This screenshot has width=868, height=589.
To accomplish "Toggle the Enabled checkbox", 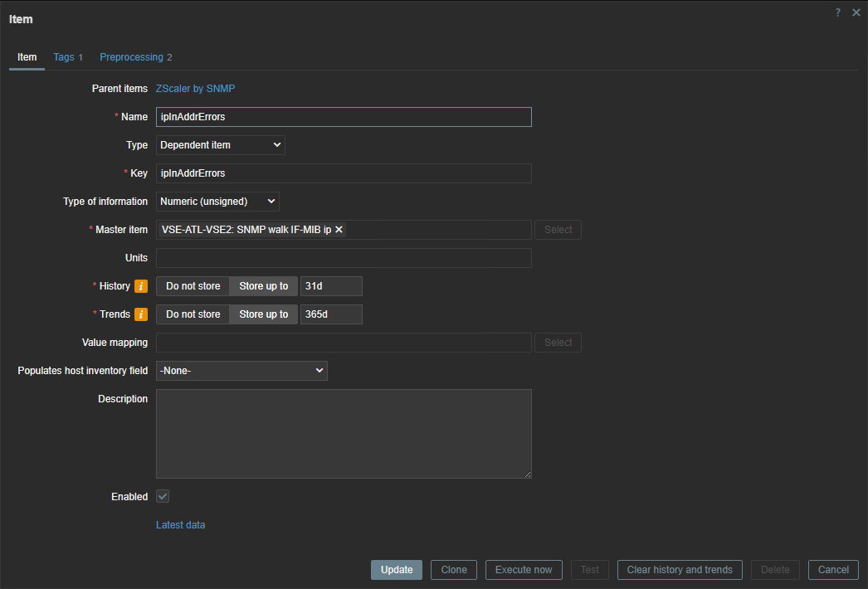I will 163,496.
